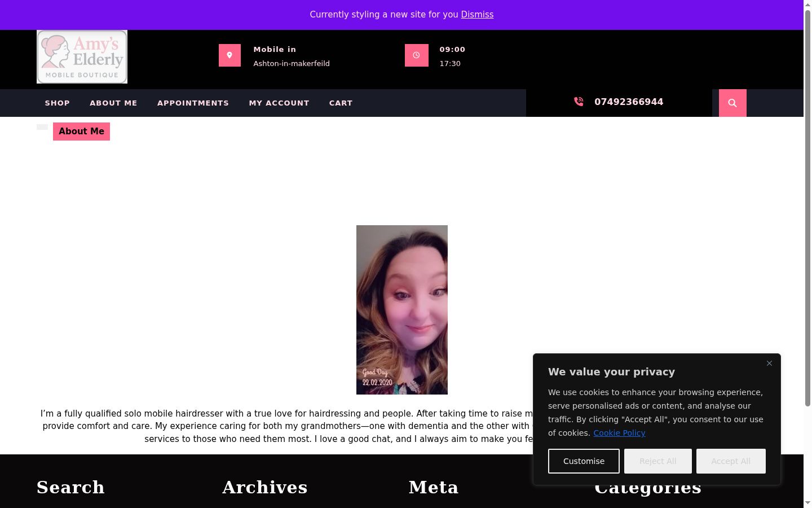Viewport: 812px width, 508px height.
Task: Click the scrollbar down arrow
Action: (x=807, y=503)
